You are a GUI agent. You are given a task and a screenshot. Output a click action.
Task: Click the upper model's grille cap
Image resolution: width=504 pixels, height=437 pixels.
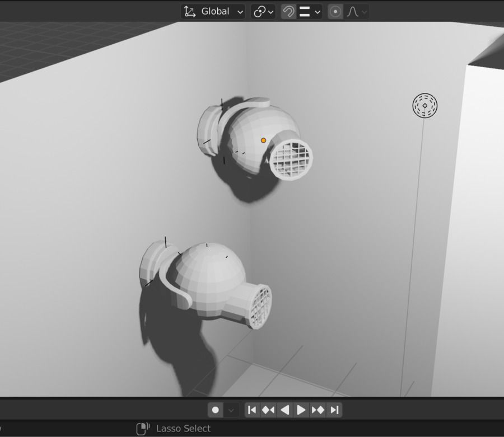pos(291,159)
